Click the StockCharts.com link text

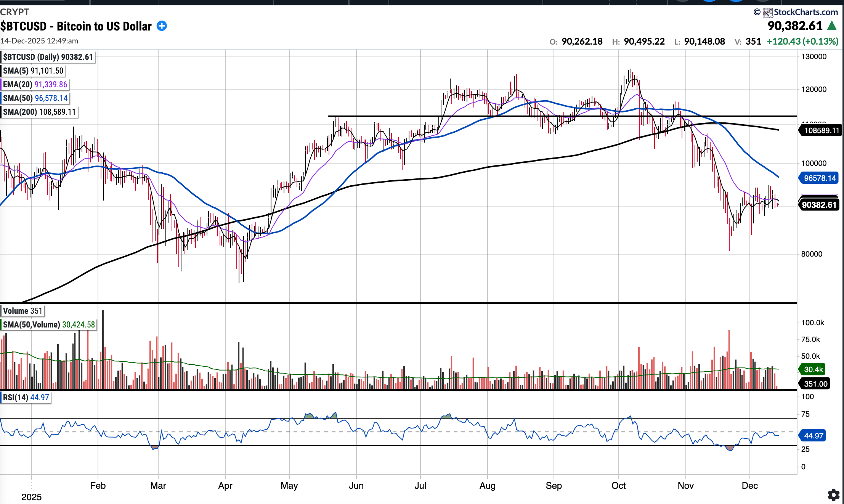click(805, 12)
